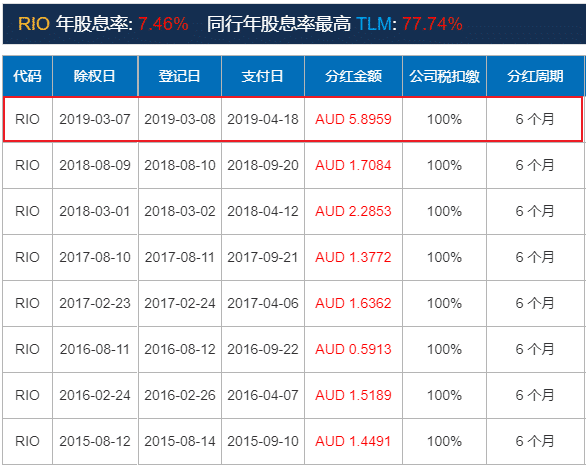The height and width of the screenshot is (466, 586).
Task: Click dividend amount AUD 1.6362
Action: (353, 303)
